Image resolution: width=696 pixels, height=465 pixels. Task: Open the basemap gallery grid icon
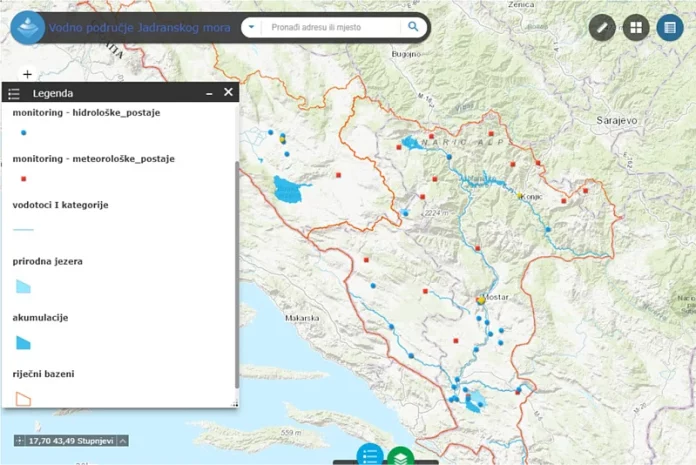[636, 28]
